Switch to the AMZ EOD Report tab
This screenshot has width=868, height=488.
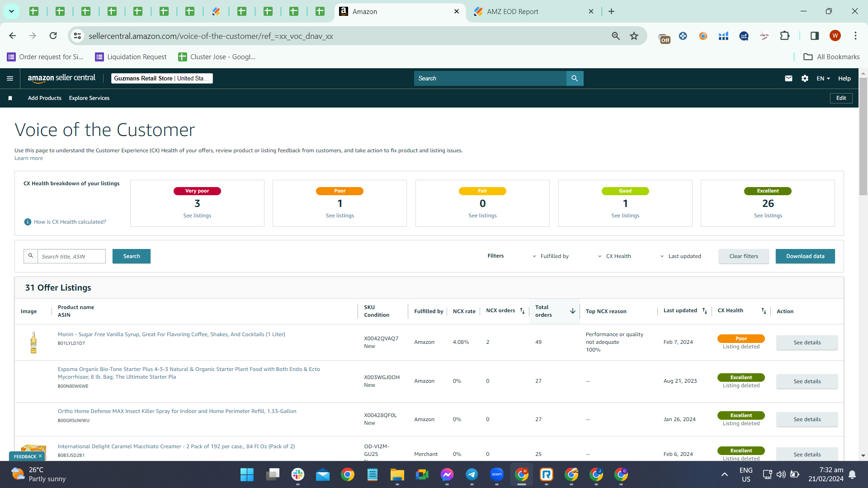(533, 12)
